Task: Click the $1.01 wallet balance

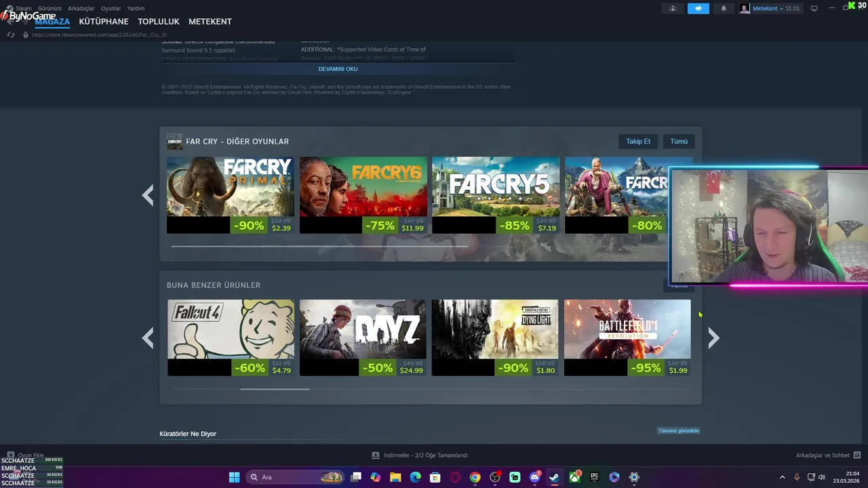Action: (793, 8)
